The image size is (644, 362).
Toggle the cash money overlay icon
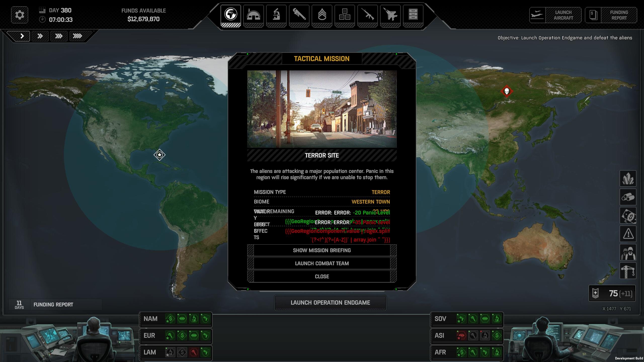(x=628, y=216)
